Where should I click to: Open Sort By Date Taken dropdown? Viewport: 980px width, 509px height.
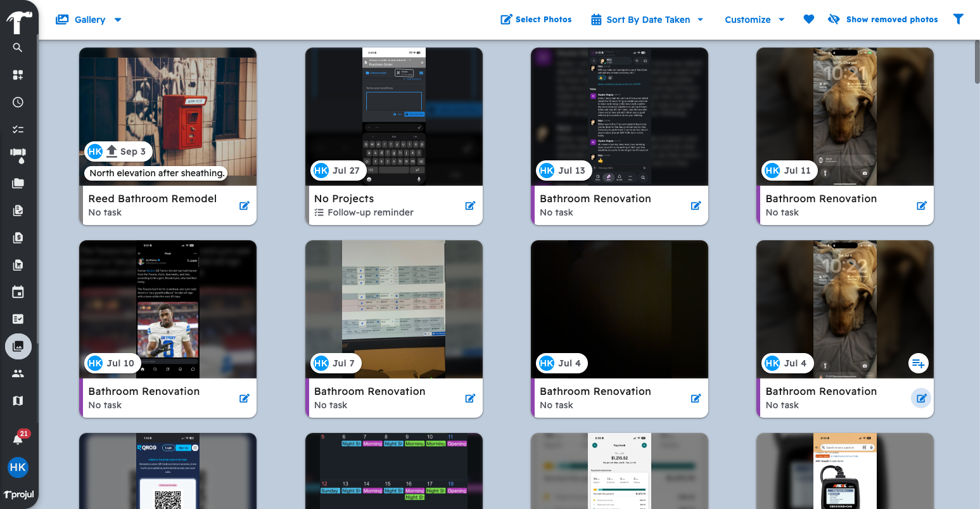[x=647, y=20]
